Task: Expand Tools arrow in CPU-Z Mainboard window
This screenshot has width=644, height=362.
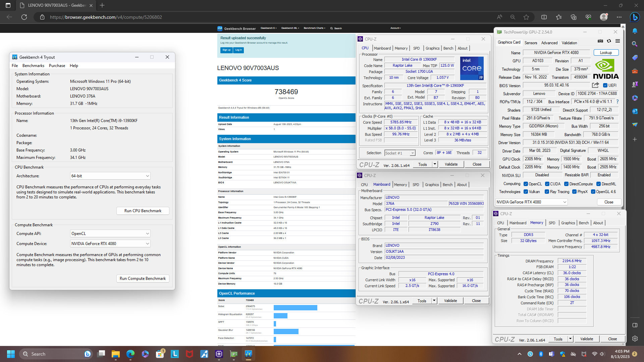Action: click(434, 301)
